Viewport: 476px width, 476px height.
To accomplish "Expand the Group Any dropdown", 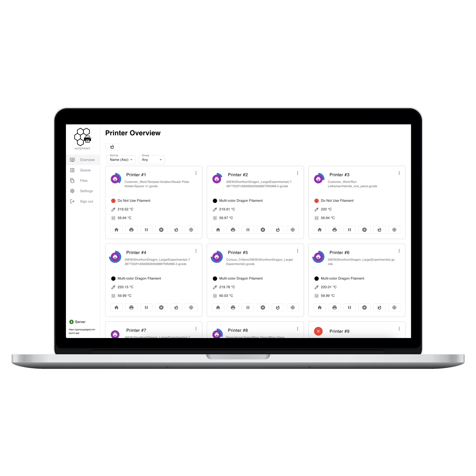I will pos(153,160).
